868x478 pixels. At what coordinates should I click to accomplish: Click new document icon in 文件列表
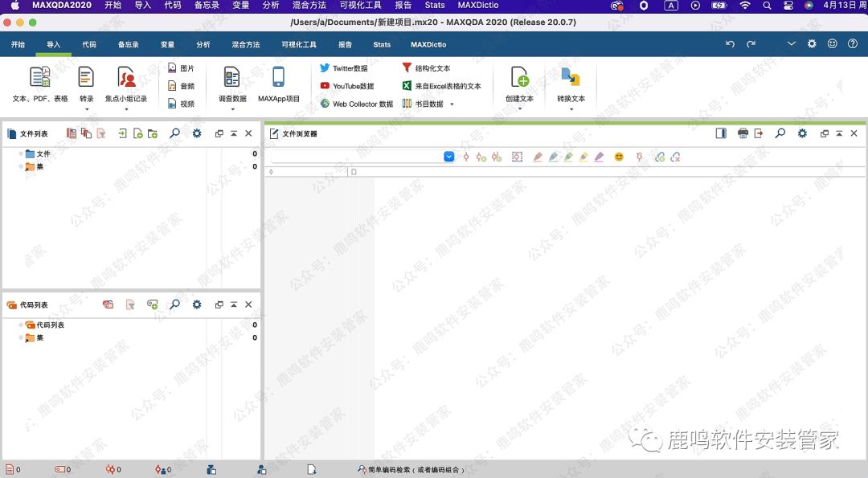pos(138,133)
